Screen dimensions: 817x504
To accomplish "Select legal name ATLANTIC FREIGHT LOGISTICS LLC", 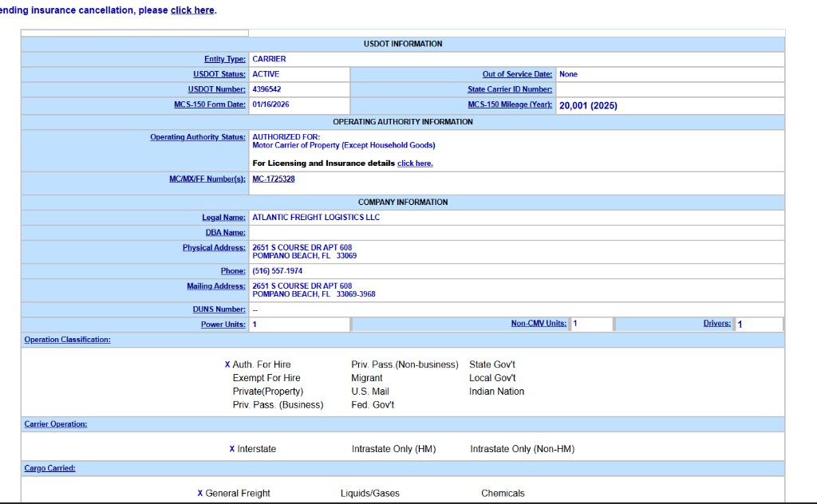I will click(x=316, y=217).
